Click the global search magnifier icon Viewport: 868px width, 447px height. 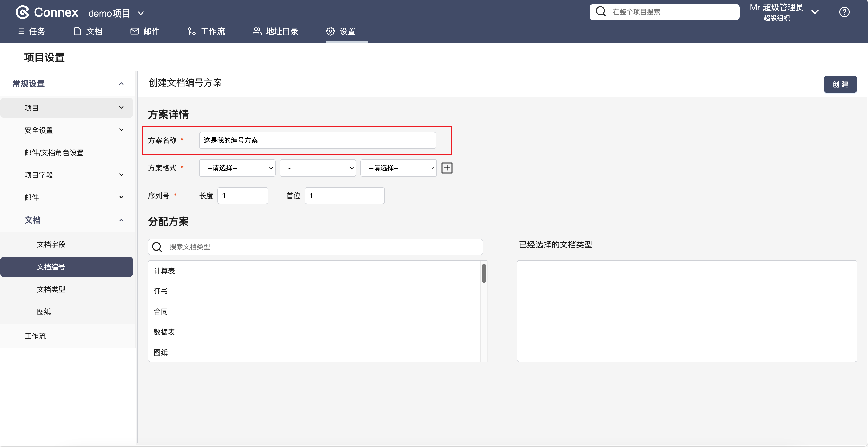point(600,12)
